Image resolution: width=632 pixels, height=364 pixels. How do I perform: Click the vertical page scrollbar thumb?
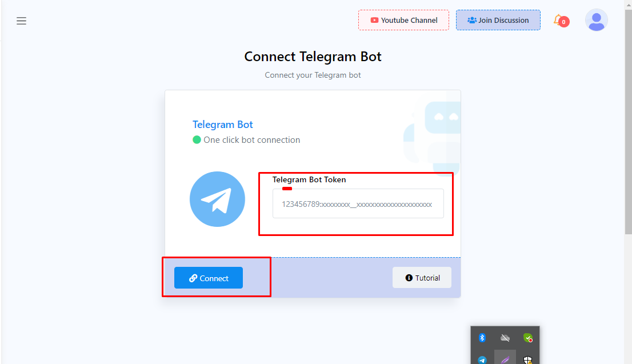pyautogui.click(x=629, y=121)
